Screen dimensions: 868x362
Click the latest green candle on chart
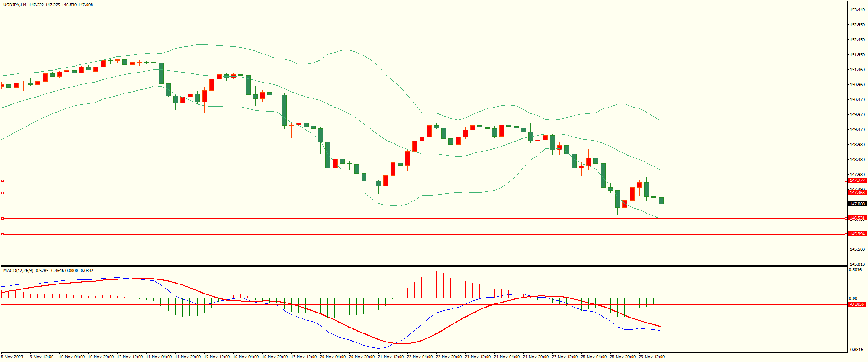tap(661, 201)
